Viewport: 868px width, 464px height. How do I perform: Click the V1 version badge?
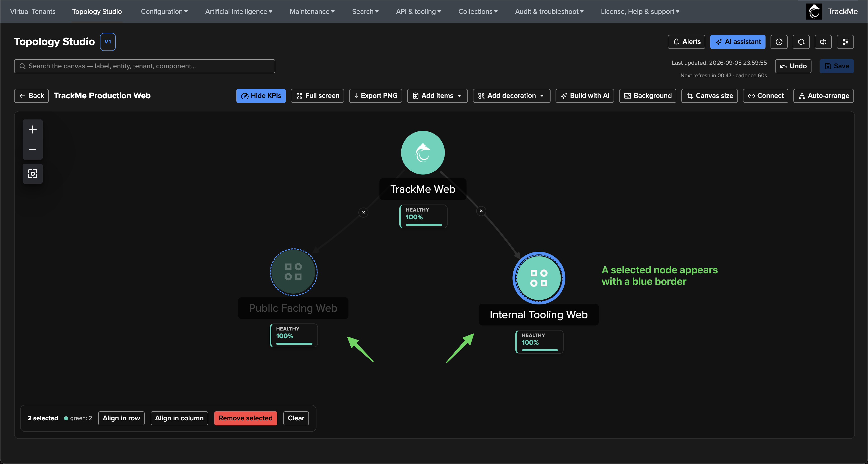pos(107,42)
